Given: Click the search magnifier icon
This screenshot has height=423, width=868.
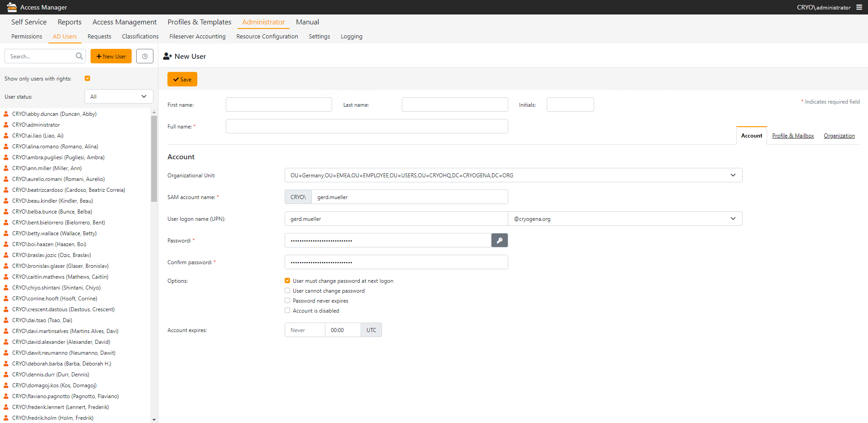Looking at the screenshot, I should click(79, 56).
